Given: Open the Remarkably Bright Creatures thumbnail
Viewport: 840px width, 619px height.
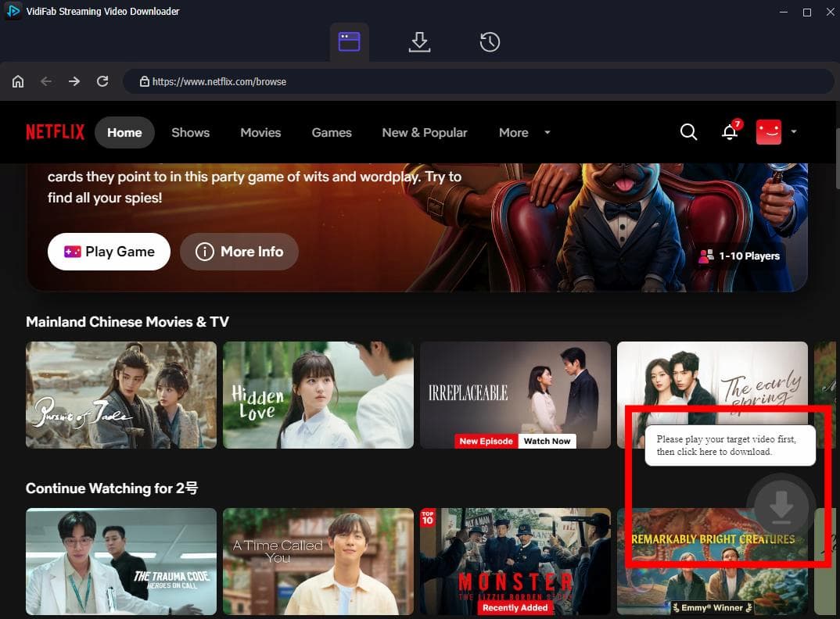Looking at the screenshot, I should (712, 561).
